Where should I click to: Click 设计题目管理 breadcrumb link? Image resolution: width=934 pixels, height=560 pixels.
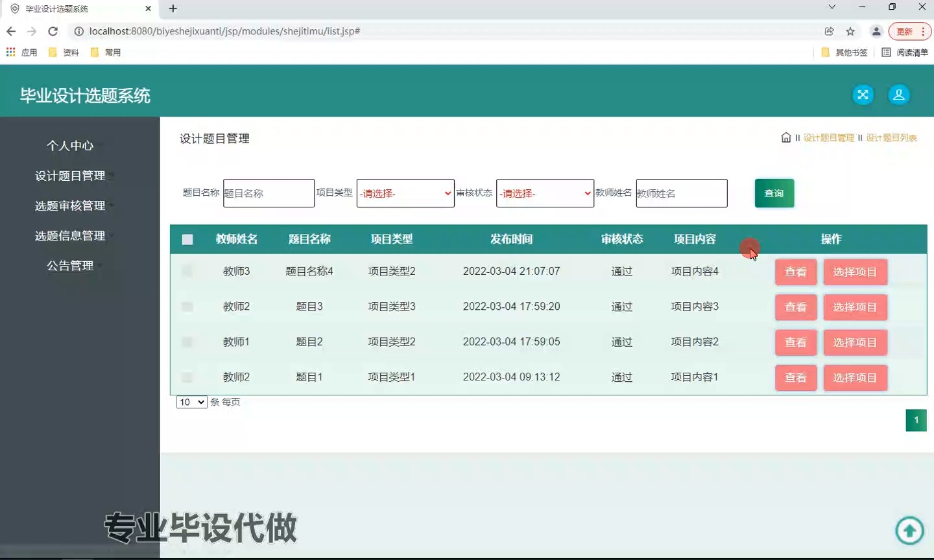coord(828,137)
